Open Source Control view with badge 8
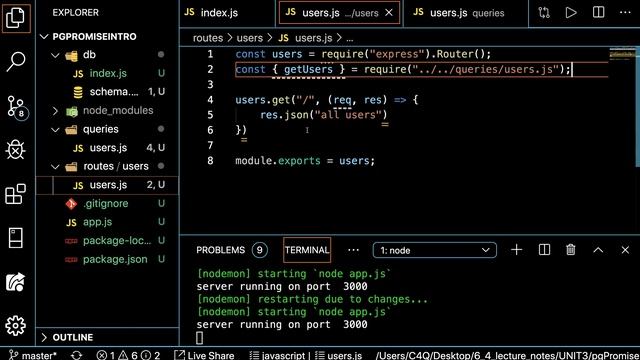The height and width of the screenshot is (360, 640). [x=17, y=107]
